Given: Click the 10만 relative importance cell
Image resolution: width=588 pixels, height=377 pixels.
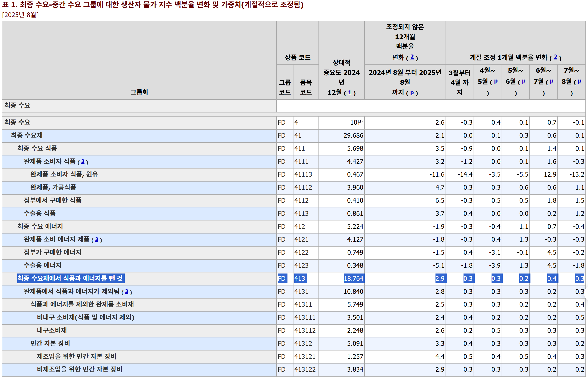Looking at the screenshot, I should pos(356,122).
